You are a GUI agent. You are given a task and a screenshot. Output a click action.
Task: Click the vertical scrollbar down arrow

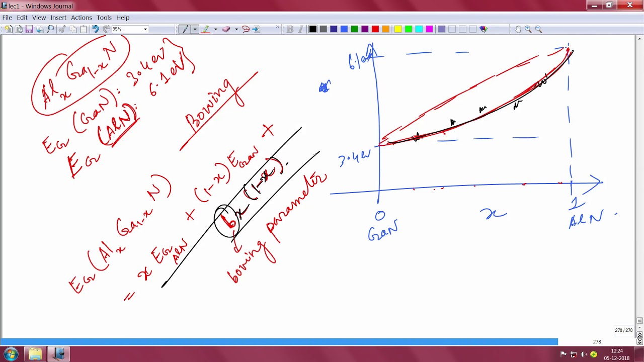click(639, 327)
